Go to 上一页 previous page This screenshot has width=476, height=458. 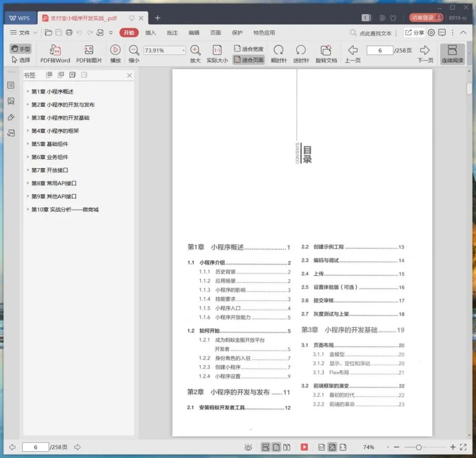tap(353, 54)
